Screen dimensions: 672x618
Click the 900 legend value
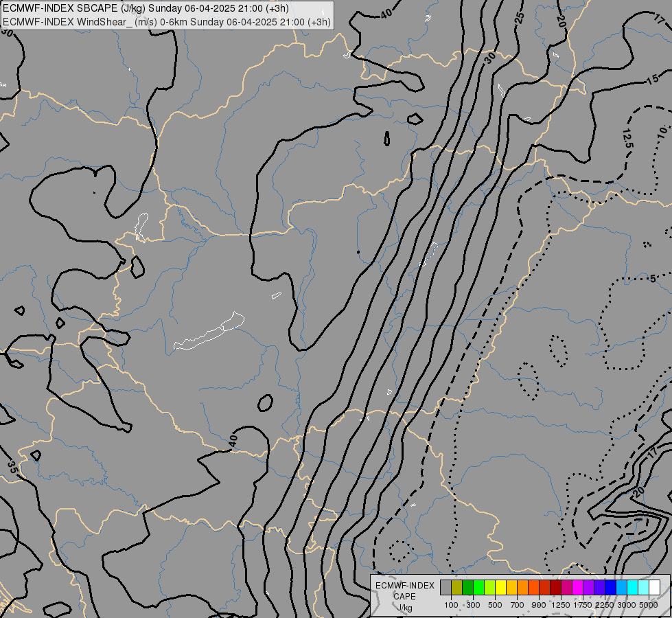pos(539,605)
